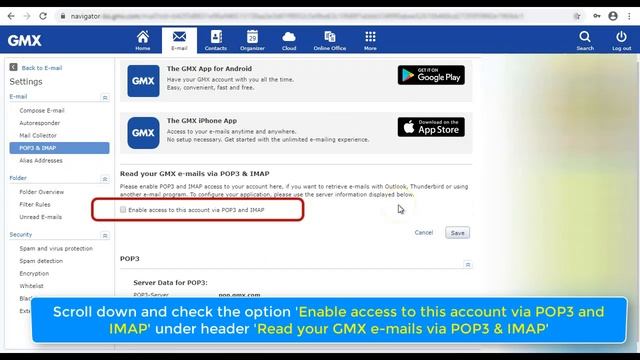Open Autoresponder settings
Screen dimensions: 640x360
40,123
